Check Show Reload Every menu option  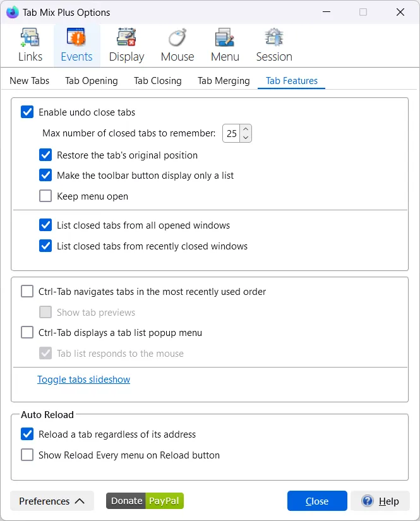click(x=27, y=455)
